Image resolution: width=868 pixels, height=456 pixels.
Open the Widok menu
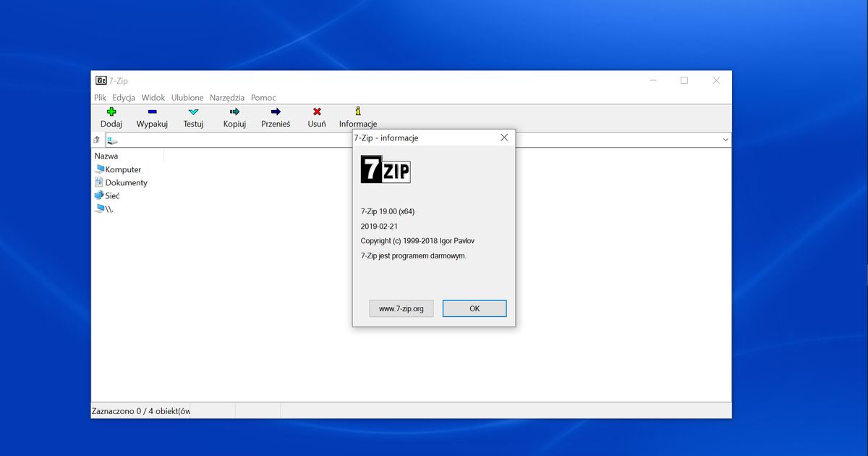coord(153,97)
